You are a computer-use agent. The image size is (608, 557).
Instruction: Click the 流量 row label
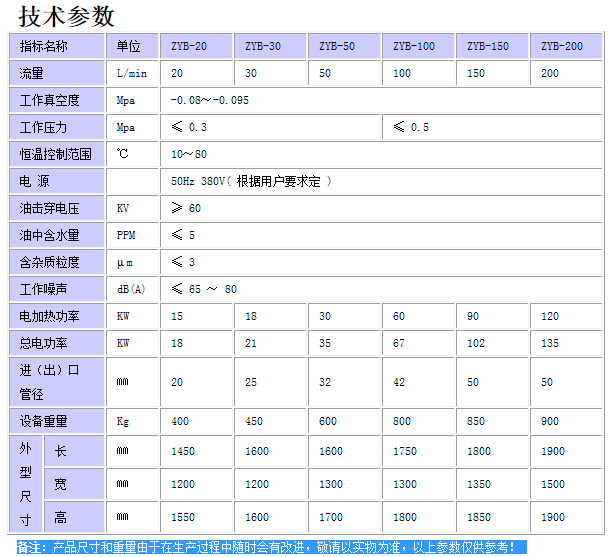coord(32,74)
